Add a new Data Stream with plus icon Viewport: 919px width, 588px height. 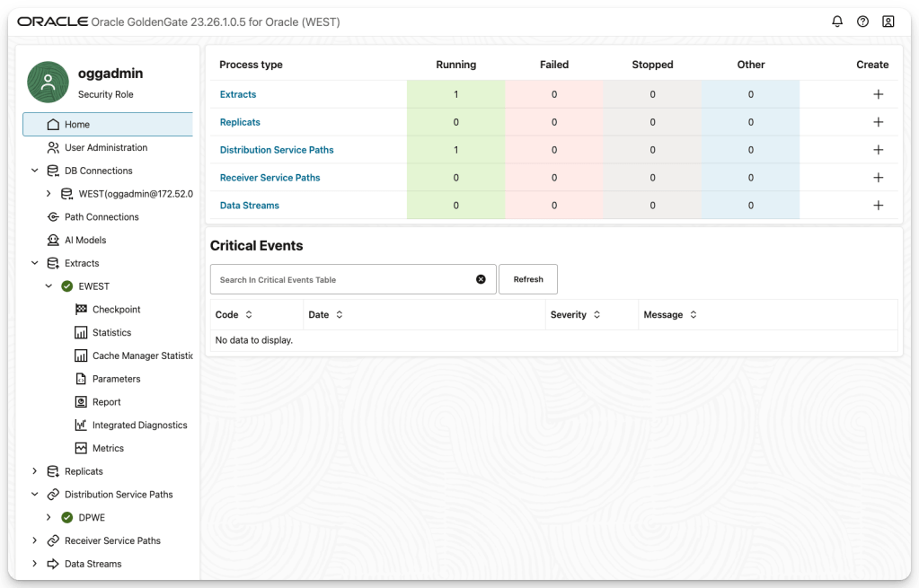click(x=878, y=206)
